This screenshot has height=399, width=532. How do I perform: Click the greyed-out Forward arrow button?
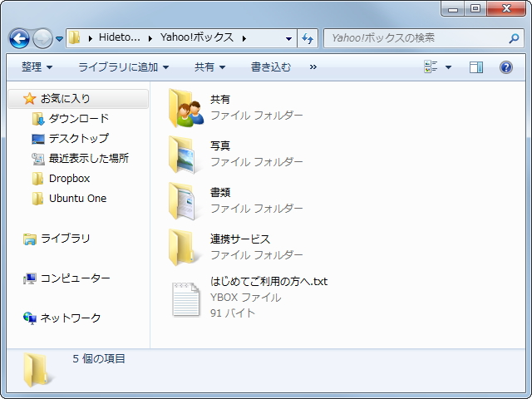42,39
